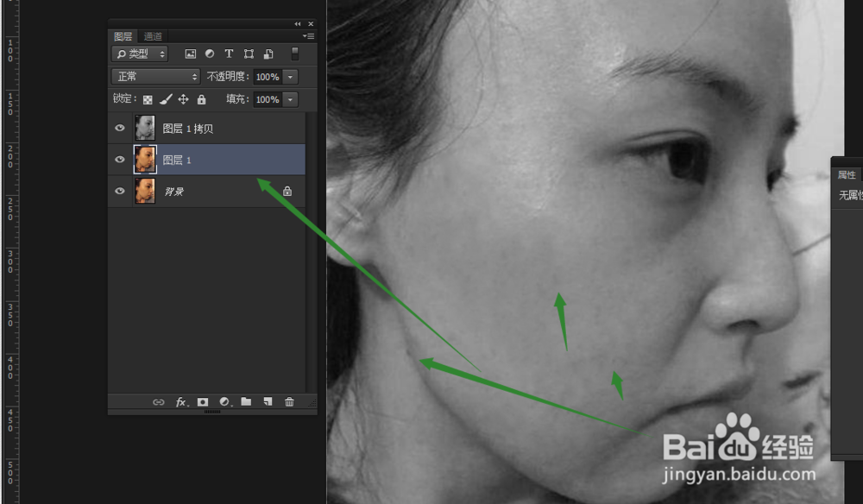Click the 不透明度 label
Viewport: 863px width, 504px height.
228,77
